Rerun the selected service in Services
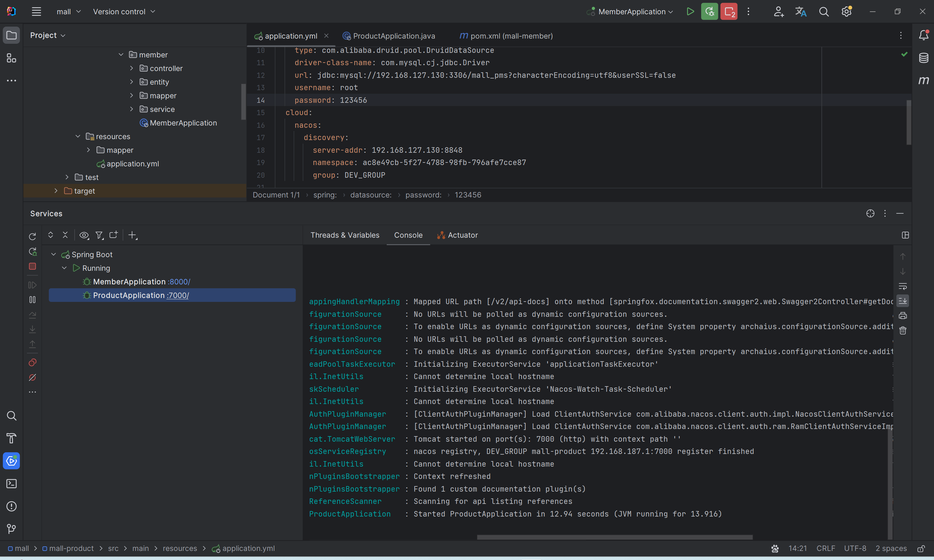This screenshot has height=560, width=934. [x=32, y=236]
